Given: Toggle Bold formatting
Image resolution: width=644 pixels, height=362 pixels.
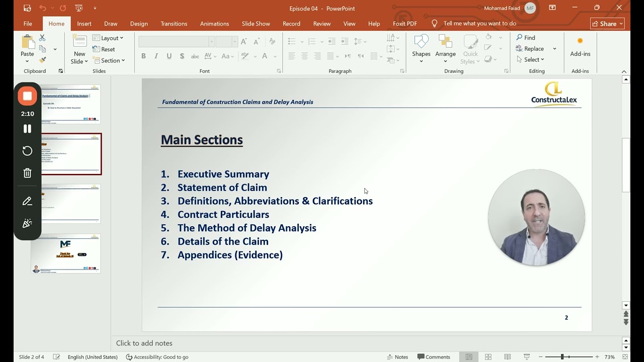Looking at the screenshot, I should point(143,56).
